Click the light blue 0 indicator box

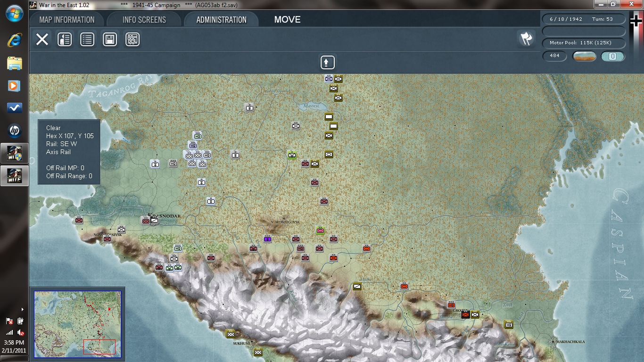(613, 57)
